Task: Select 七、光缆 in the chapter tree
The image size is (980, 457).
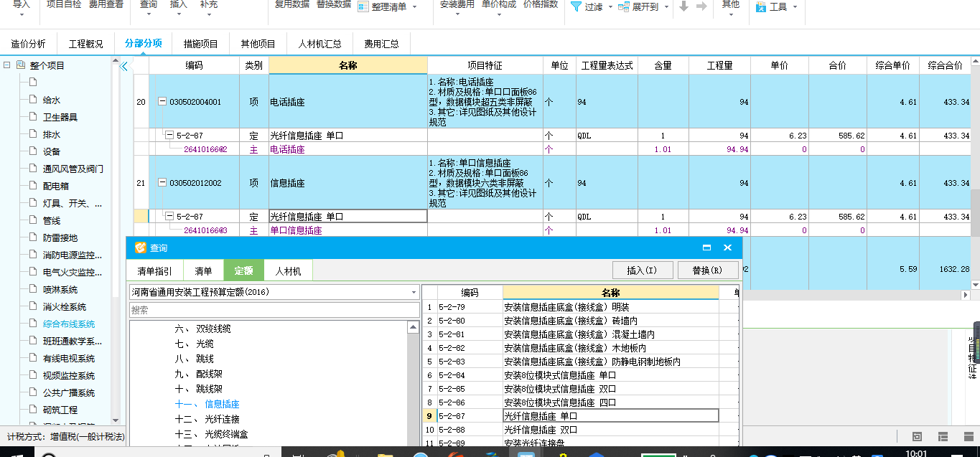Action: pyautogui.click(x=194, y=344)
